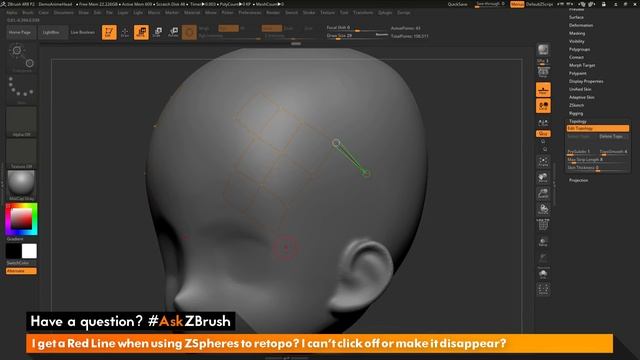Open the Document menu
This screenshot has width=640, height=360.
click(64, 13)
